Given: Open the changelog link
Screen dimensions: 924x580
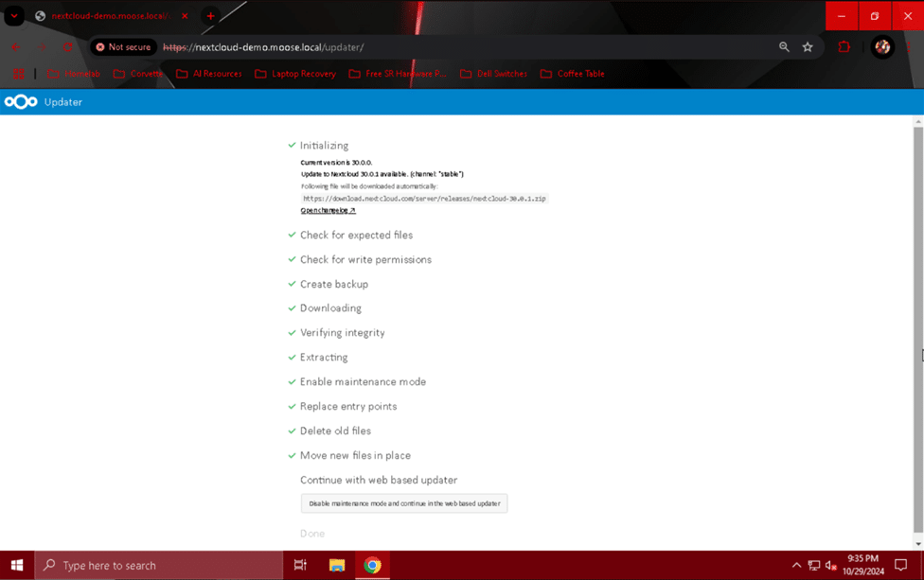Looking at the screenshot, I should coord(329,210).
